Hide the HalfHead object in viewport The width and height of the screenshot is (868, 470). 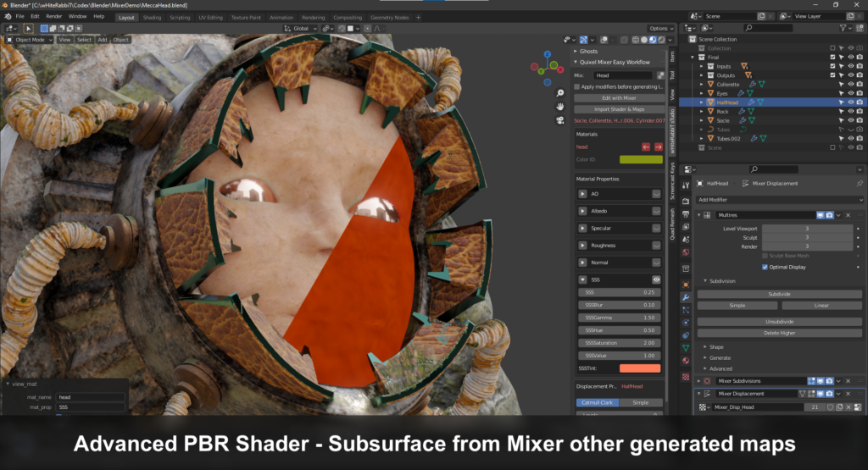[x=851, y=102]
